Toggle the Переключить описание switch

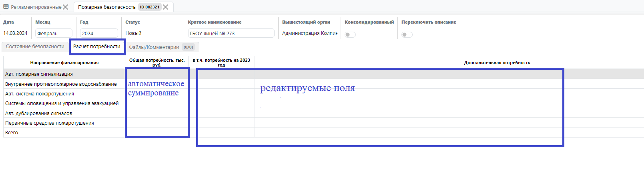(407, 34)
